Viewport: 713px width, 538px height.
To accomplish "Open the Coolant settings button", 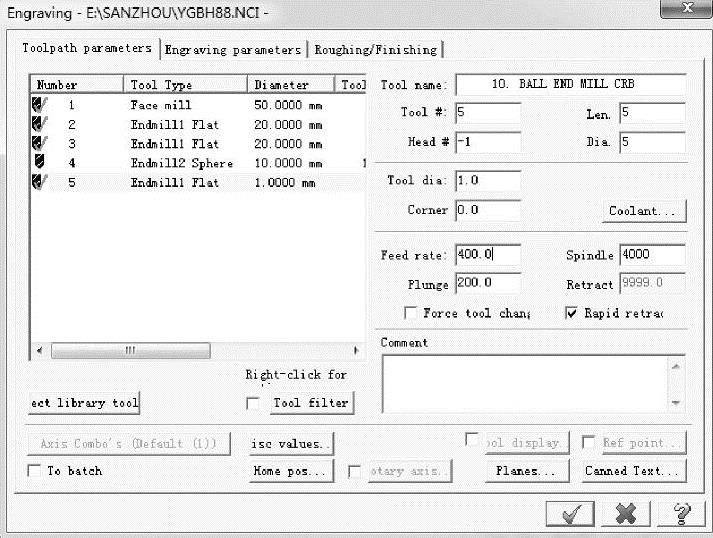I will (x=644, y=211).
